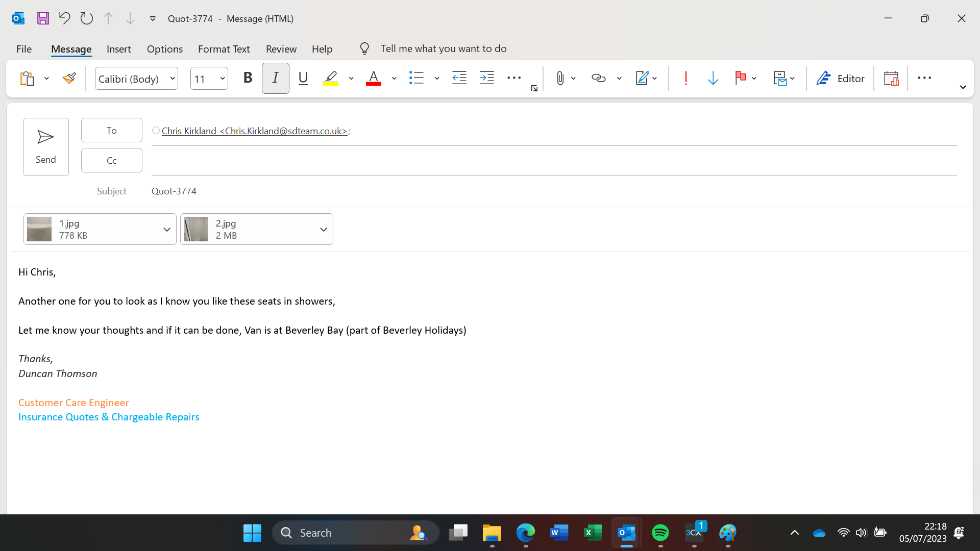Toggle Bold formatting
This screenshot has height=551, width=980.
(248, 78)
